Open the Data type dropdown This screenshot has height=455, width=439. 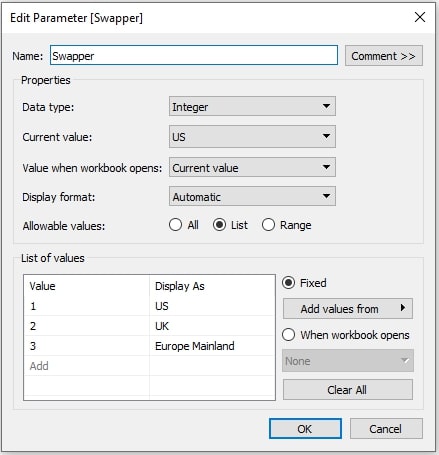click(252, 106)
